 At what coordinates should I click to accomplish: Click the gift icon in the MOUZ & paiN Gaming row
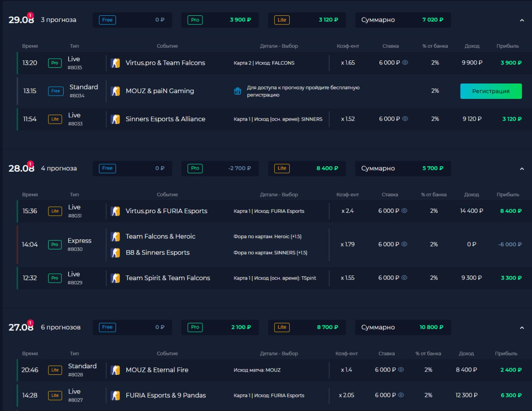click(x=238, y=91)
